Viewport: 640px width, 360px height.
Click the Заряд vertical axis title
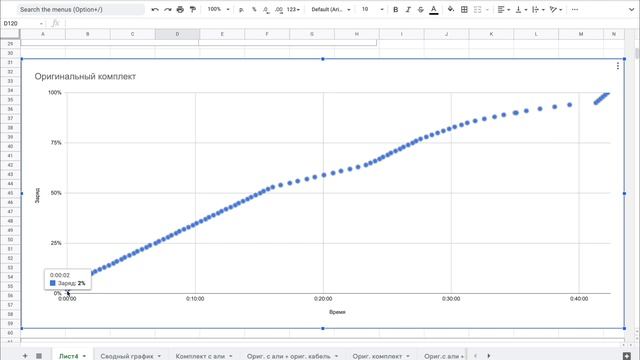[37, 196]
